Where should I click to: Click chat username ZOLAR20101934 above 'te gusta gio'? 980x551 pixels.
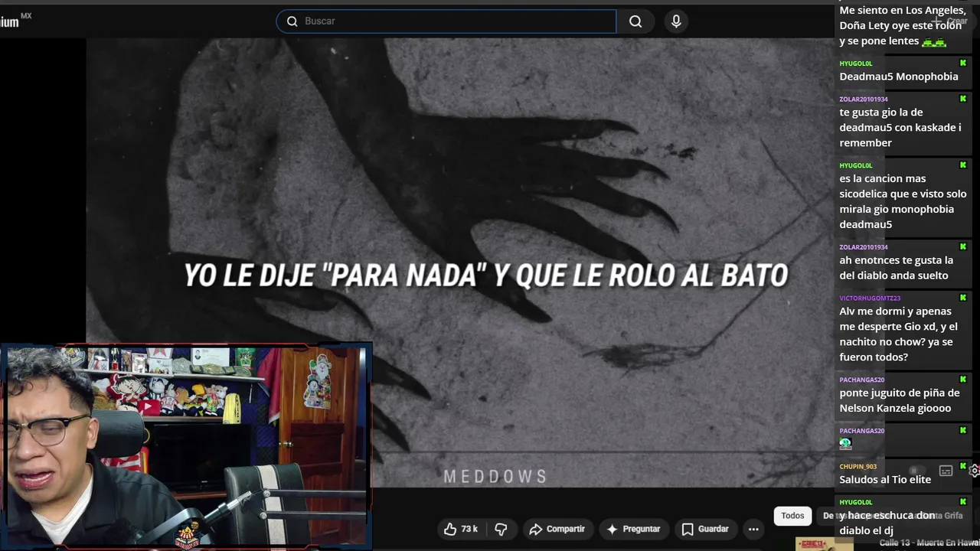click(863, 99)
